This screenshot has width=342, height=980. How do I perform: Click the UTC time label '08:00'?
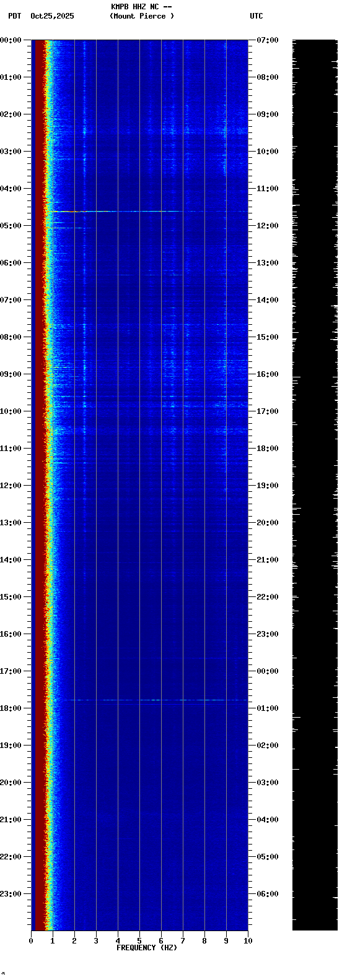click(268, 77)
